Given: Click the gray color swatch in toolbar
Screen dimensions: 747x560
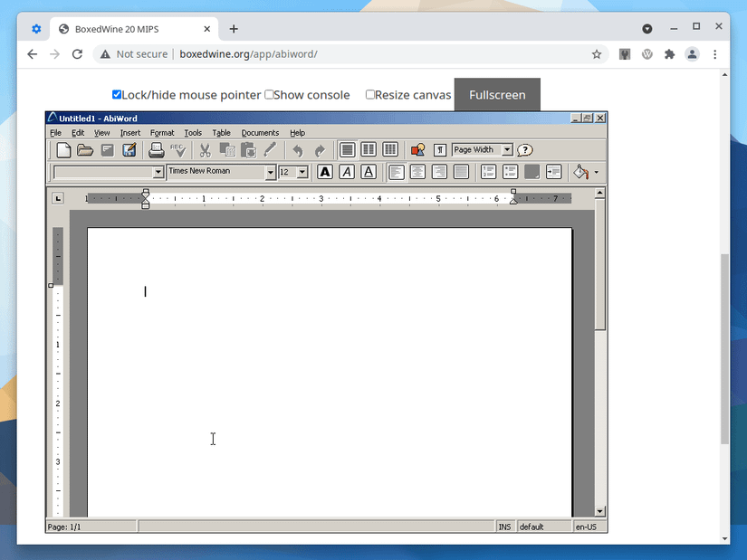Looking at the screenshot, I should pyautogui.click(x=532, y=172).
